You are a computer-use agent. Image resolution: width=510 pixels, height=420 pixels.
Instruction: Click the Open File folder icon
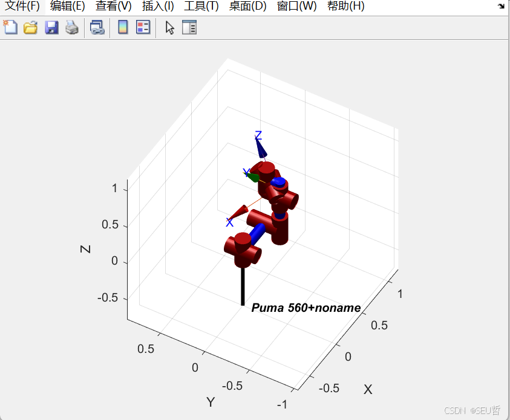pyautogui.click(x=31, y=27)
